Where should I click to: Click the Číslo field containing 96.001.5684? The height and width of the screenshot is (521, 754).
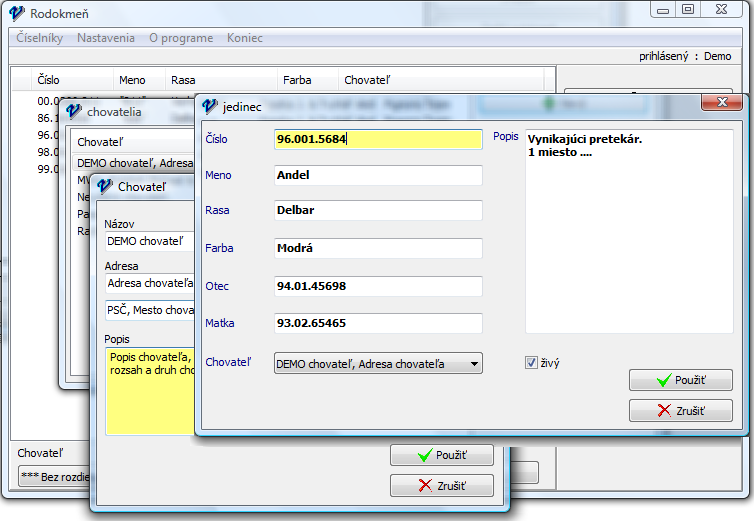tap(378, 140)
